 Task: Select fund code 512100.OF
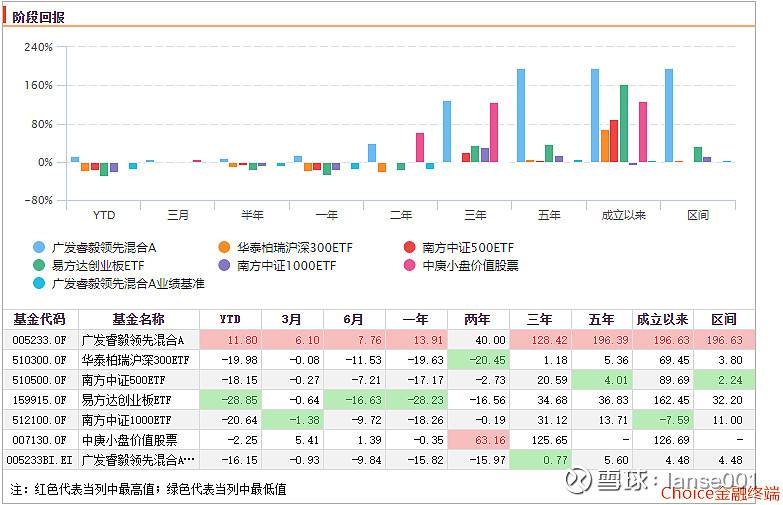pos(39,420)
